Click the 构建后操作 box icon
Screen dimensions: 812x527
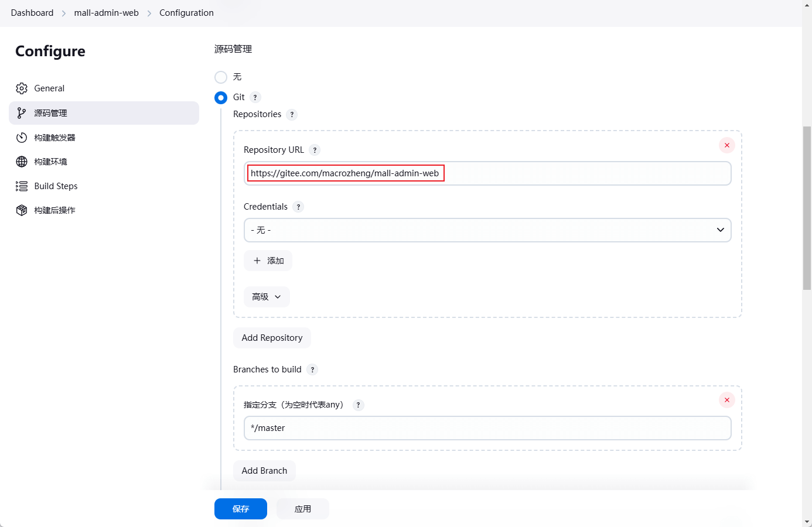(x=22, y=210)
